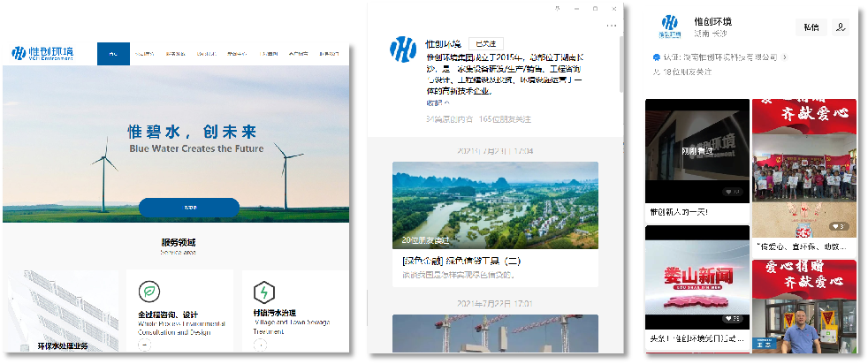Close the official account window
Screen dimensions: 868x364
[614, 8]
